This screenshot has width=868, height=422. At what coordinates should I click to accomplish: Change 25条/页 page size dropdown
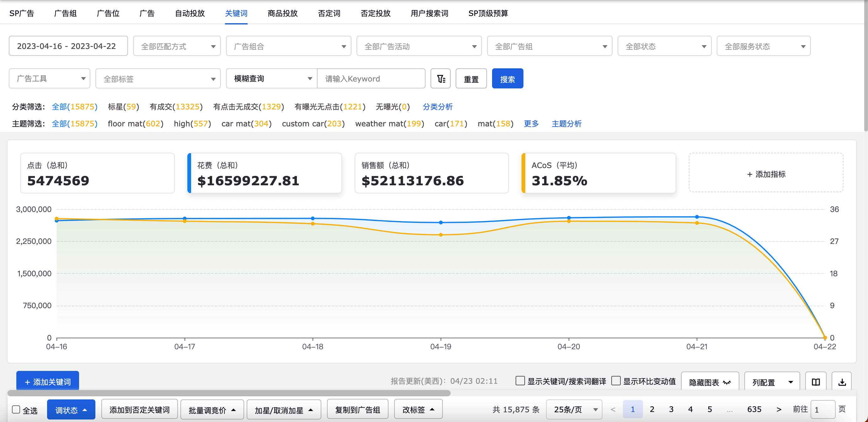point(575,409)
